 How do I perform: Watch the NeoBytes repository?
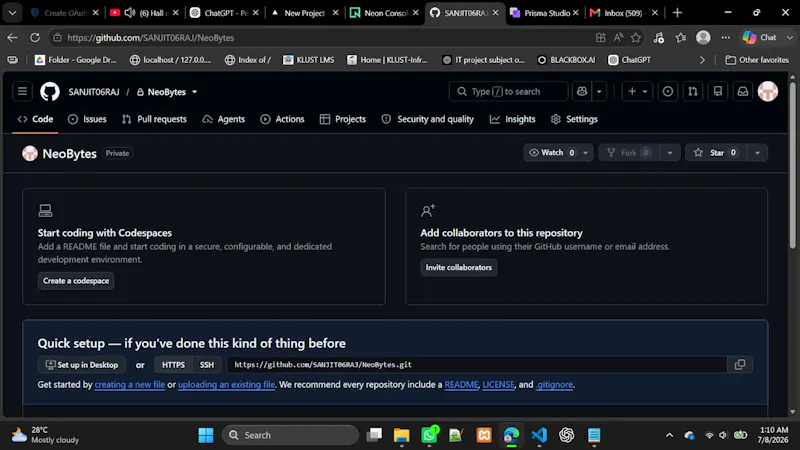click(551, 153)
